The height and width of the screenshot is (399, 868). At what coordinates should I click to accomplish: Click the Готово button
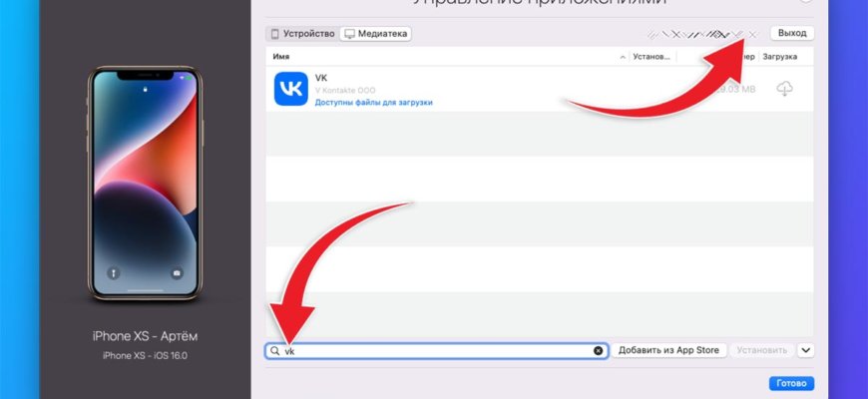point(791,383)
